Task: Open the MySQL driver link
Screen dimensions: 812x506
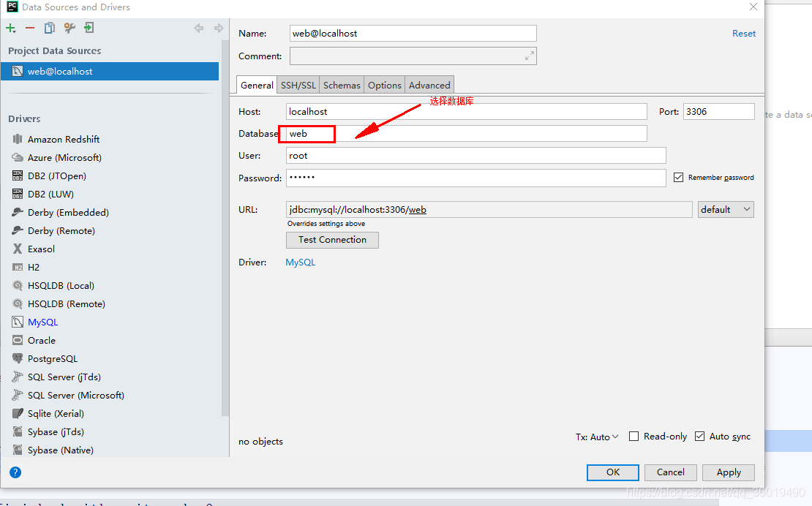Action: coord(301,263)
